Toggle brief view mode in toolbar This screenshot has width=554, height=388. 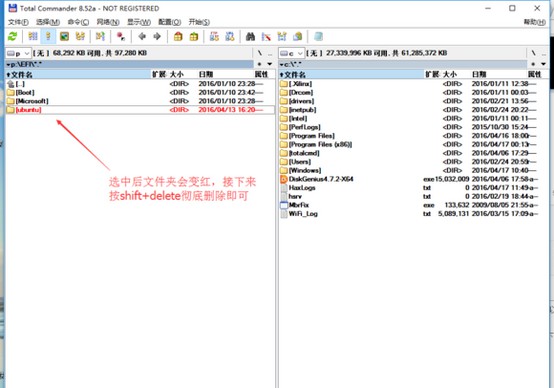coord(33,36)
